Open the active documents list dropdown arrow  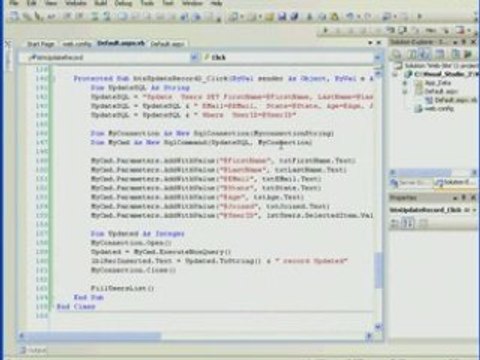370,43
